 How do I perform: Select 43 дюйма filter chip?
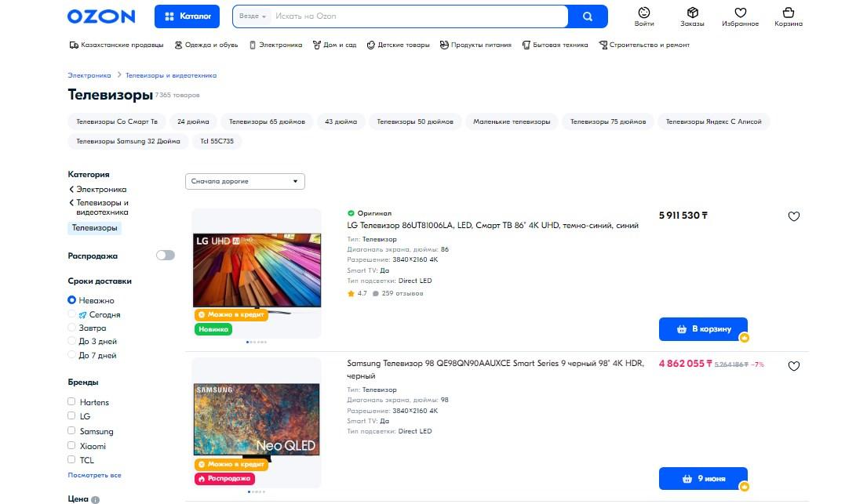point(341,121)
